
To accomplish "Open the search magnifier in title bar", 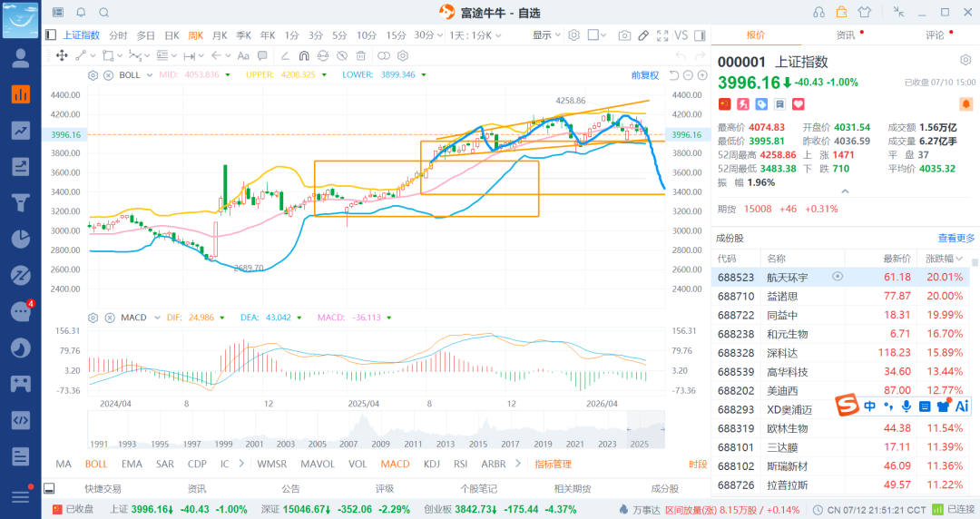I will (x=103, y=13).
